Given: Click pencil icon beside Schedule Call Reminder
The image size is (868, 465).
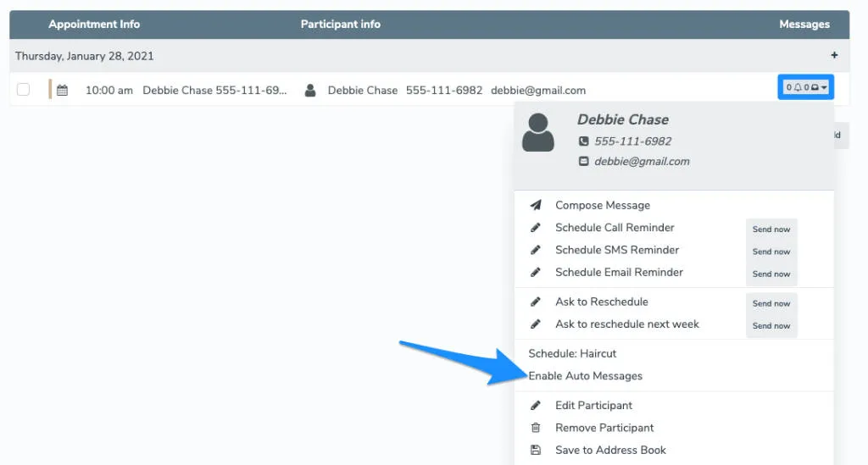Looking at the screenshot, I should [x=536, y=227].
